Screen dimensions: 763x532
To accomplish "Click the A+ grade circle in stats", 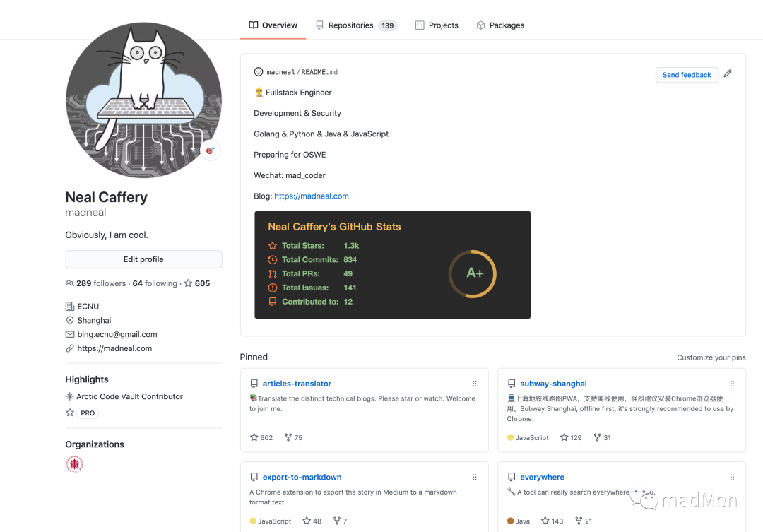I will [x=473, y=274].
